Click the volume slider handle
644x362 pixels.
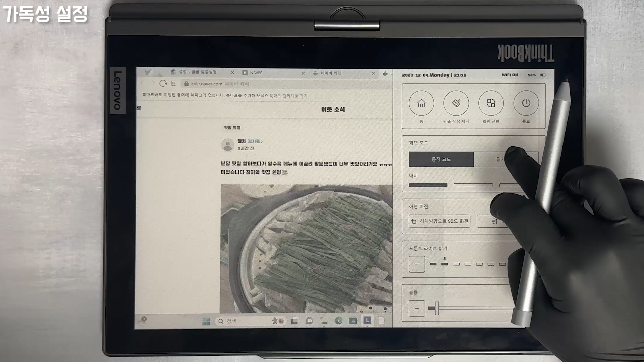coord(437,308)
